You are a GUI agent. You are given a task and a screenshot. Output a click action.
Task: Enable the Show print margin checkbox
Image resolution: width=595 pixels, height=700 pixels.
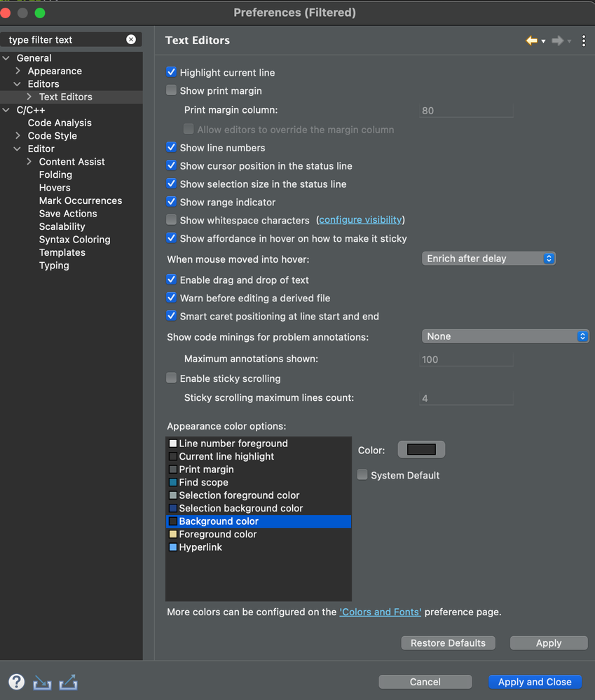(x=172, y=90)
